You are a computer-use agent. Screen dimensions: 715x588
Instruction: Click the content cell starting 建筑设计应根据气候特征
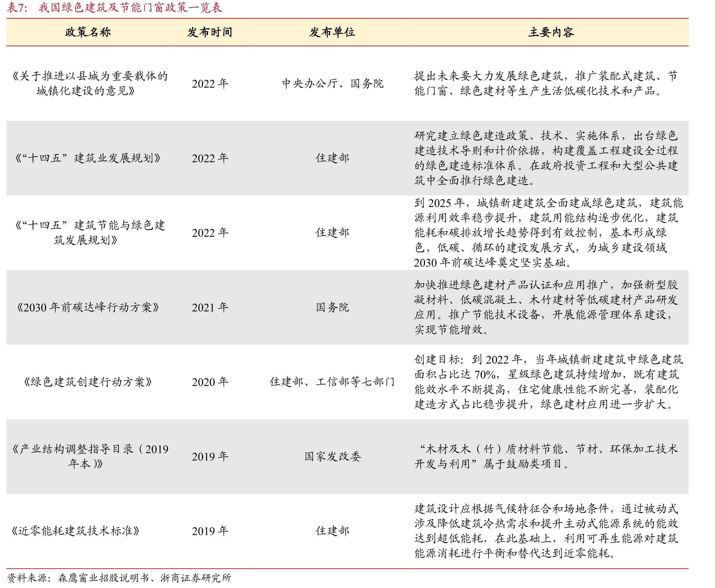coord(546,531)
